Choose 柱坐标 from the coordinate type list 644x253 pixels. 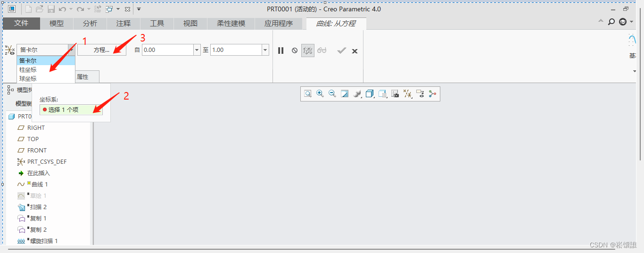coord(28,70)
